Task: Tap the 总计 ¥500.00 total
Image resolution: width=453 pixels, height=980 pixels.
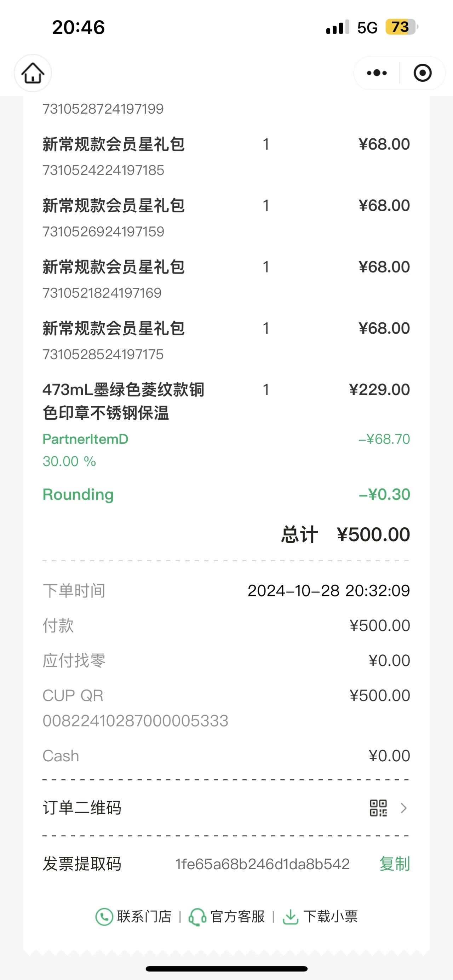Action: [345, 534]
